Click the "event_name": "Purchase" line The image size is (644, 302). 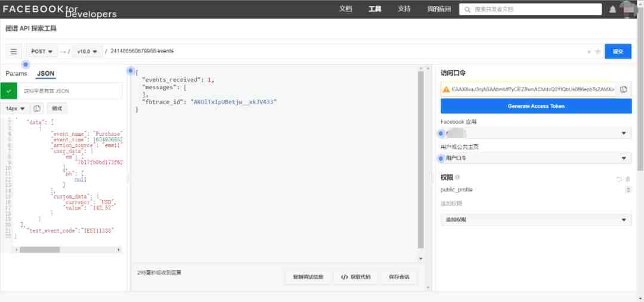tap(86, 134)
